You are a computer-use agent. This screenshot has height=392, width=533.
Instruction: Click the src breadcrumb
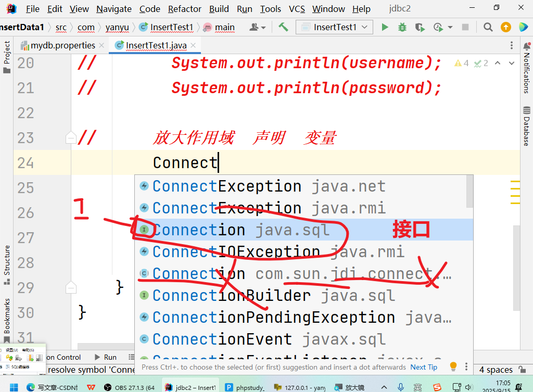pos(61,27)
